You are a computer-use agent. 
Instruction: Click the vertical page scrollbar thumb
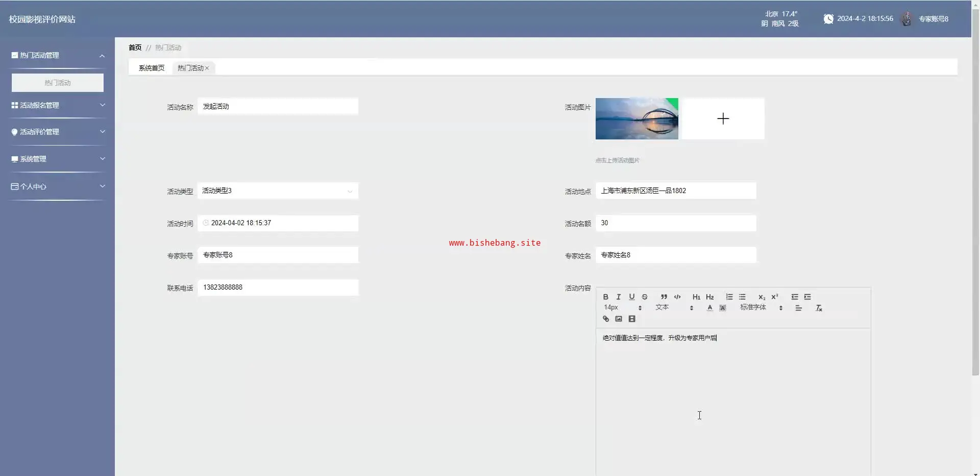975,193
